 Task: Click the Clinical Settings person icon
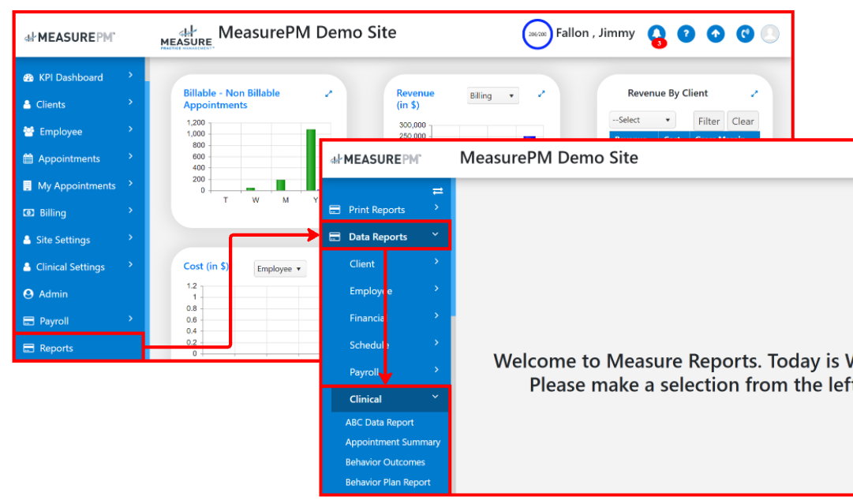point(27,267)
